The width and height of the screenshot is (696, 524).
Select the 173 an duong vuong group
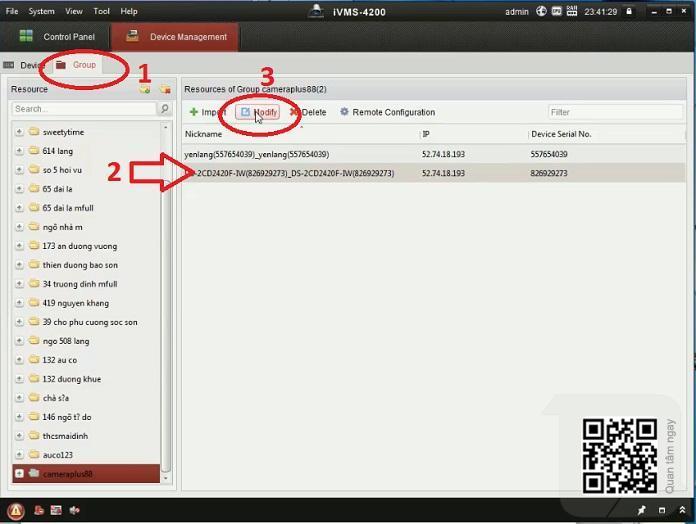pos(79,246)
